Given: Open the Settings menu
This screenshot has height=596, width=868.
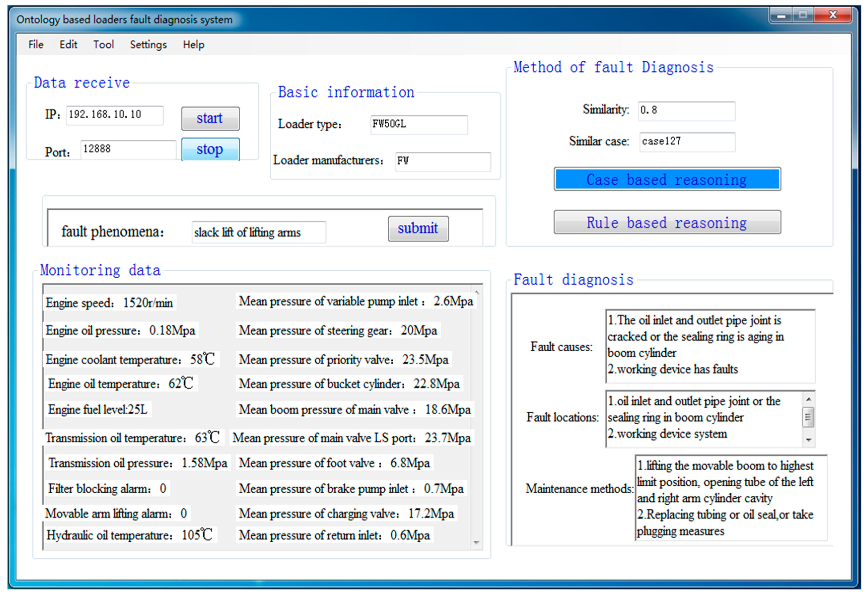Looking at the screenshot, I should (148, 45).
